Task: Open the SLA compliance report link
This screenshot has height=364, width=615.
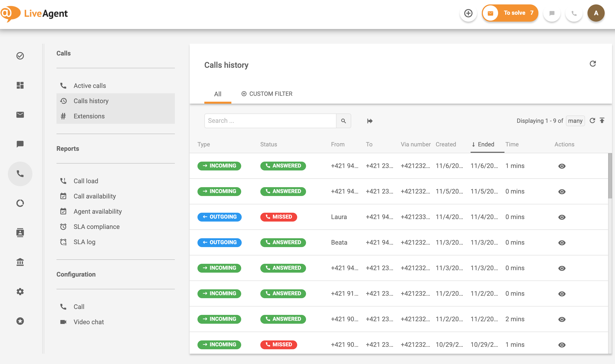Action: click(97, 227)
